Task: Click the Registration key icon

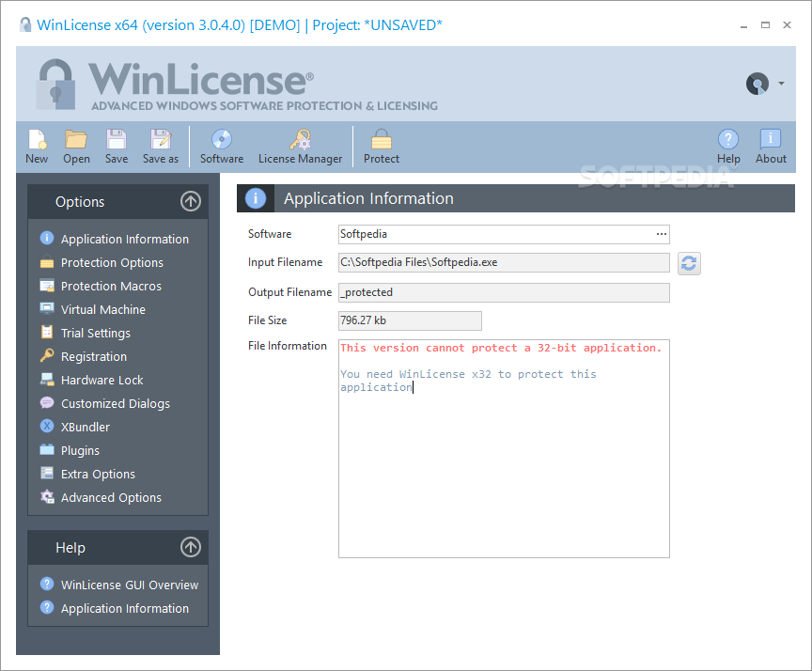Action: 47,355
